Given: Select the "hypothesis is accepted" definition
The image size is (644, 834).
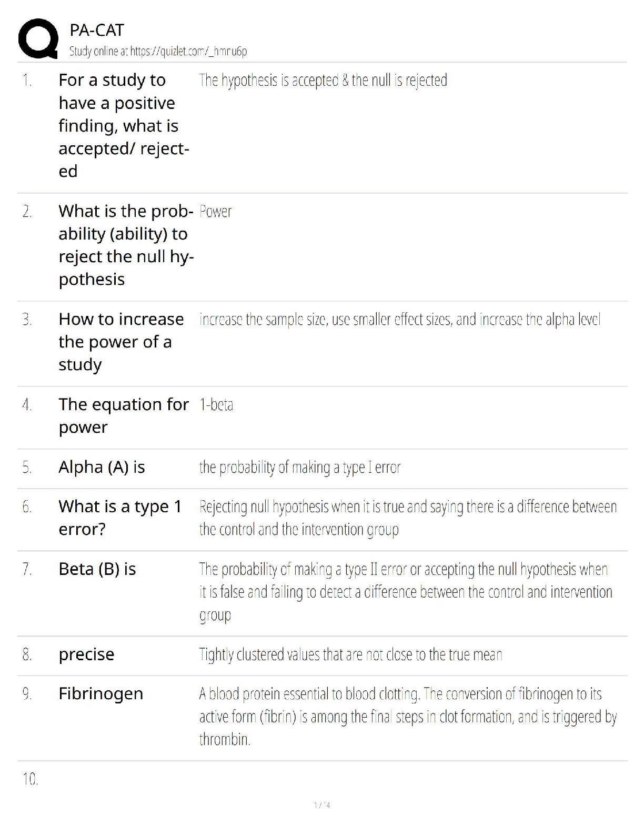Looking at the screenshot, I should (x=323, y=81).
